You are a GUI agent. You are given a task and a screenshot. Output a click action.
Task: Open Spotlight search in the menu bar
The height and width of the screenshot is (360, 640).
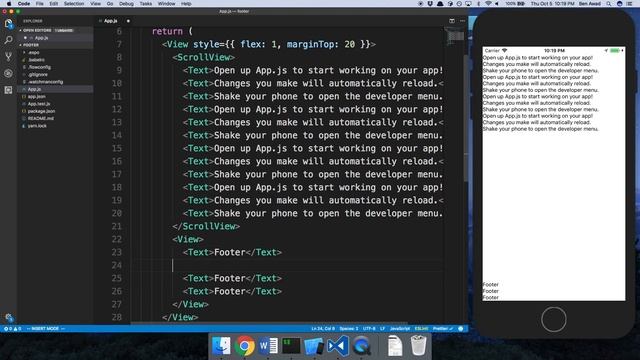pos(609,4)
